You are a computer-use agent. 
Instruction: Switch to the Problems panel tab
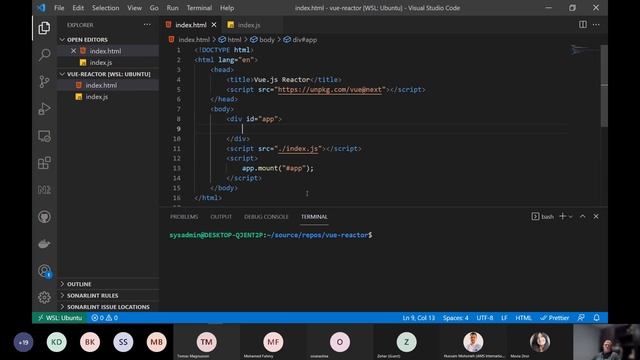(184, 217)
